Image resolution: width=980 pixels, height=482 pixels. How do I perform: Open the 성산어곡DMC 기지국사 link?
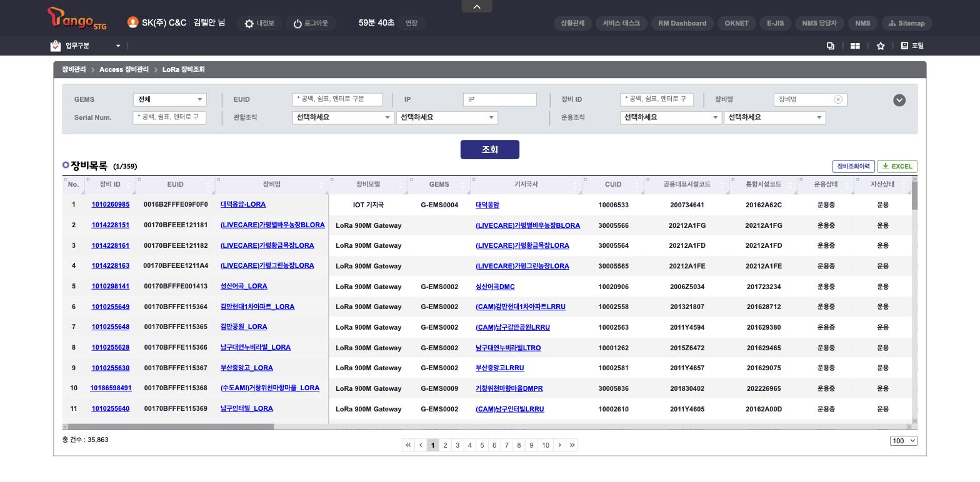point(495,287)
